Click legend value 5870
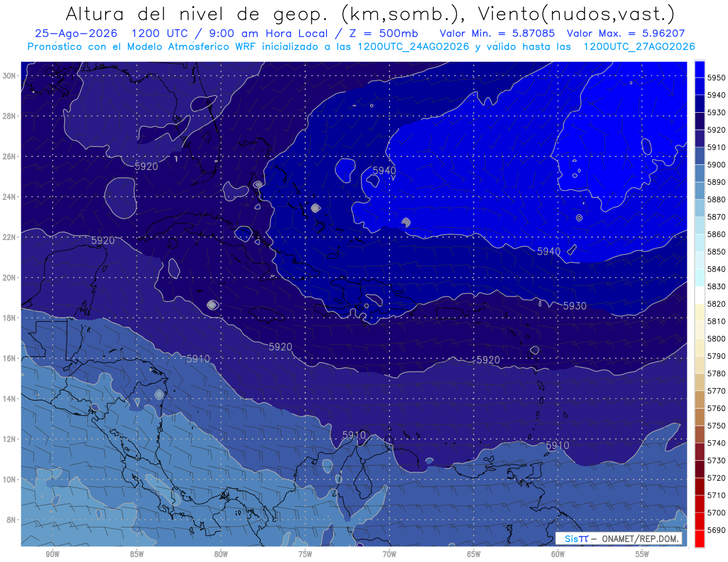Viewport: 728px width, 562px height. point(716,217)
